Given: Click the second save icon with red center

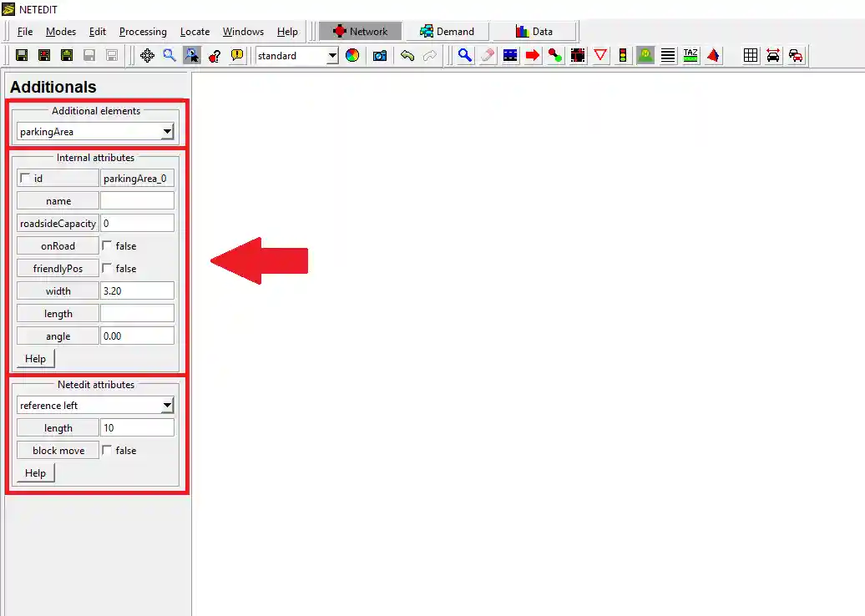Looking at the screenshot, I should tap(44, 56).
